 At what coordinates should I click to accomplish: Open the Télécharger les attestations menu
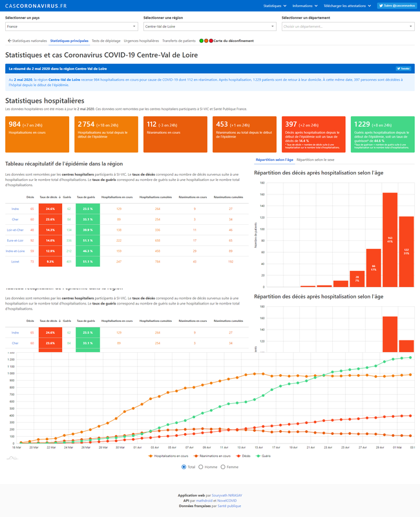tap(347, 6)
